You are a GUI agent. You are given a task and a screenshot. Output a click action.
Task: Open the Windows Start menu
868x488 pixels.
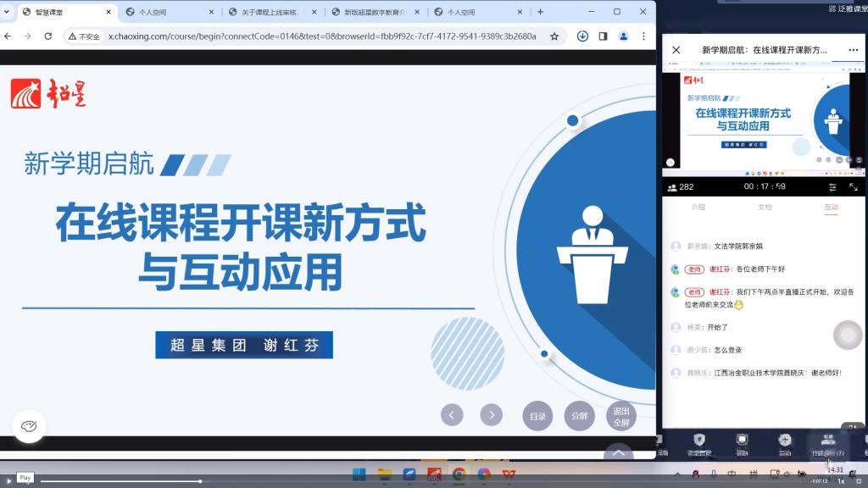point(359,474)
